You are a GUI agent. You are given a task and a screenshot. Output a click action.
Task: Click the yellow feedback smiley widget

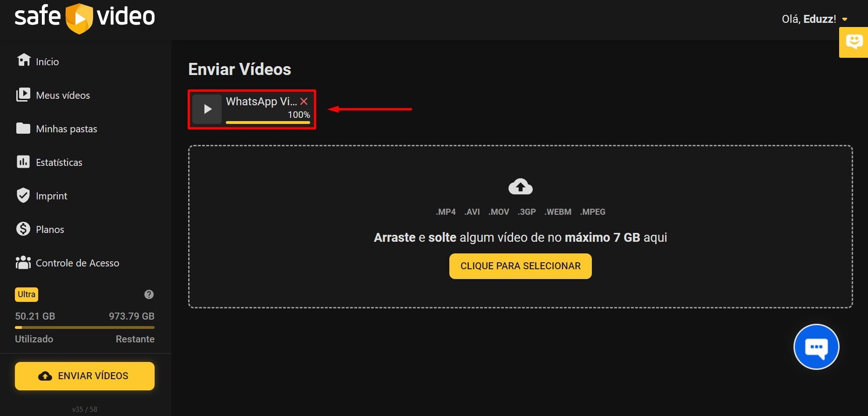pyautogui.click(x=854, y=42)
